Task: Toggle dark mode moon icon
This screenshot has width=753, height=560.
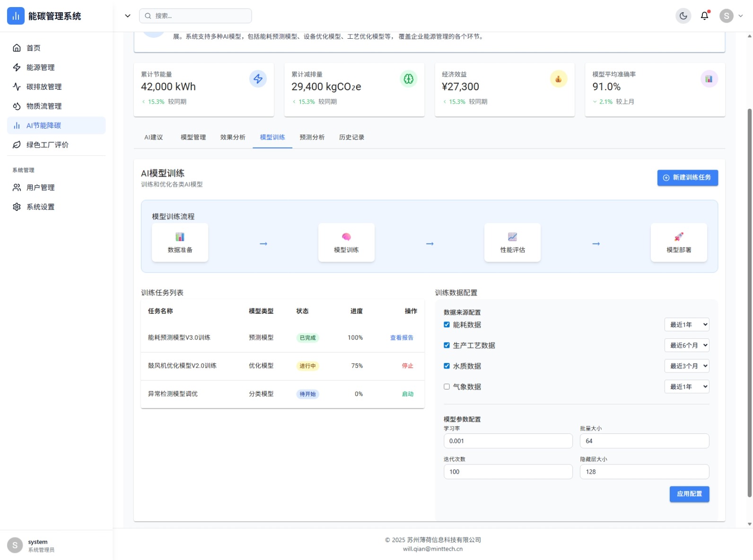Action: click(683, 16)
